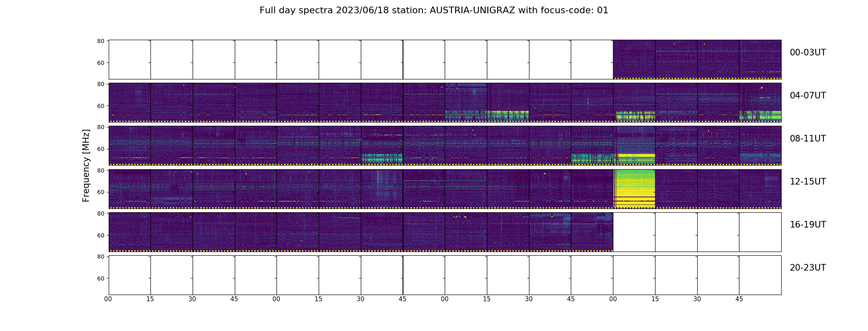
Task: Open the first spectrum panel of the 16-19UT row
Action: tap(129, 232)
